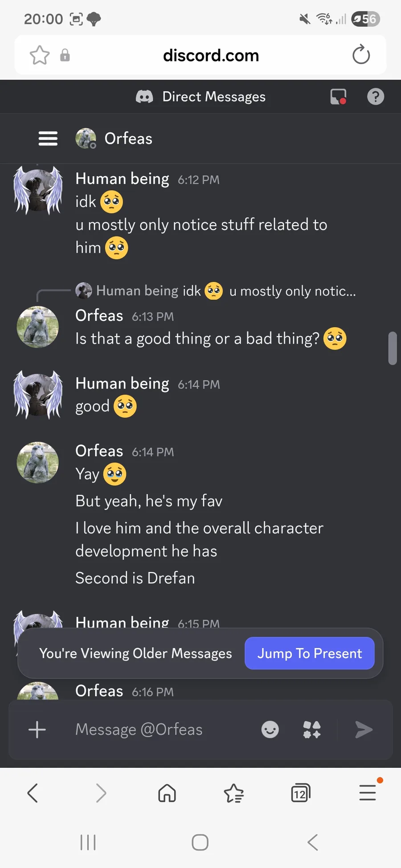
Task: Click the chat scrollbar thumb
Action: [393, 348]
